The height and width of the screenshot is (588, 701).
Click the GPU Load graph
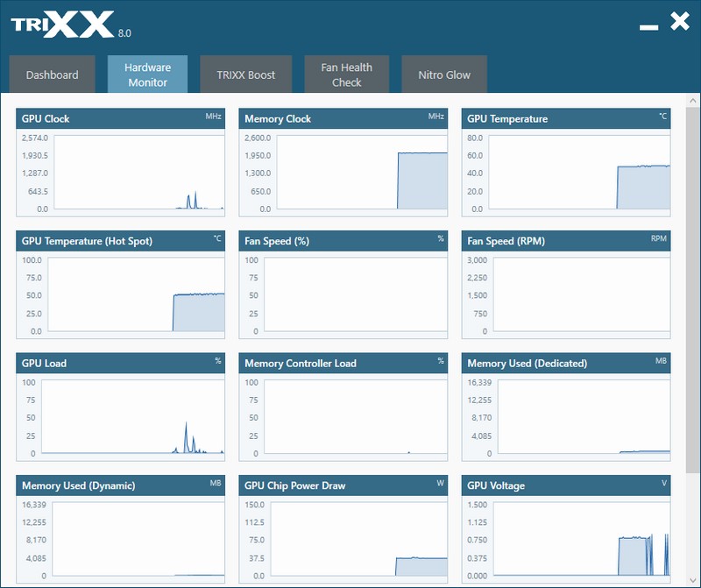click(x=133, y=417)
